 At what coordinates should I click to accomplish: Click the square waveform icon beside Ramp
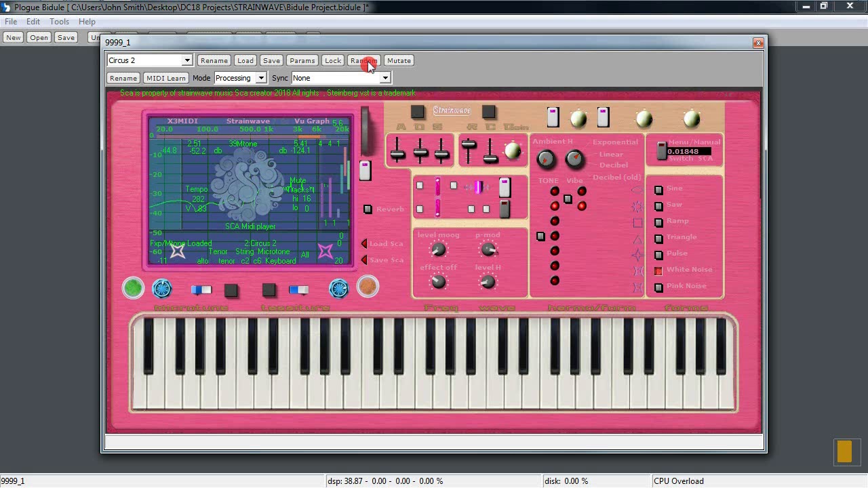pyautogui.click(x=637, y=222)
